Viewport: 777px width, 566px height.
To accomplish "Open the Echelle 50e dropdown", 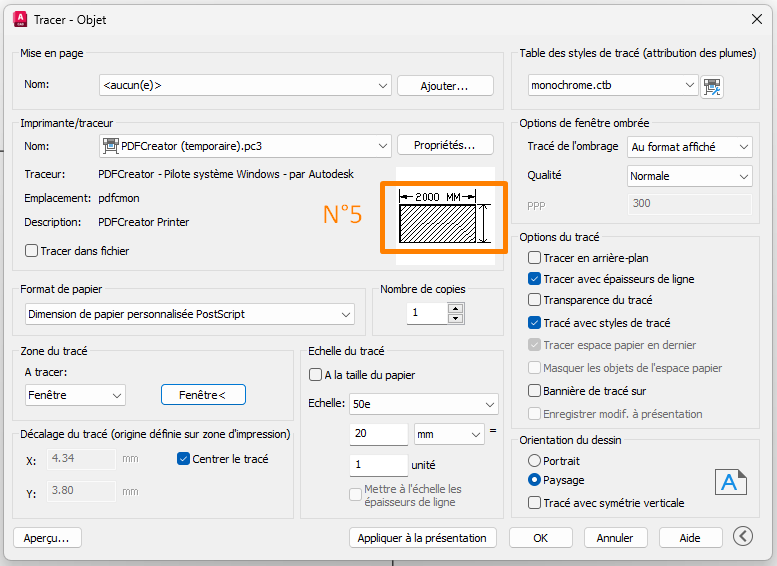I will (424, 404).
